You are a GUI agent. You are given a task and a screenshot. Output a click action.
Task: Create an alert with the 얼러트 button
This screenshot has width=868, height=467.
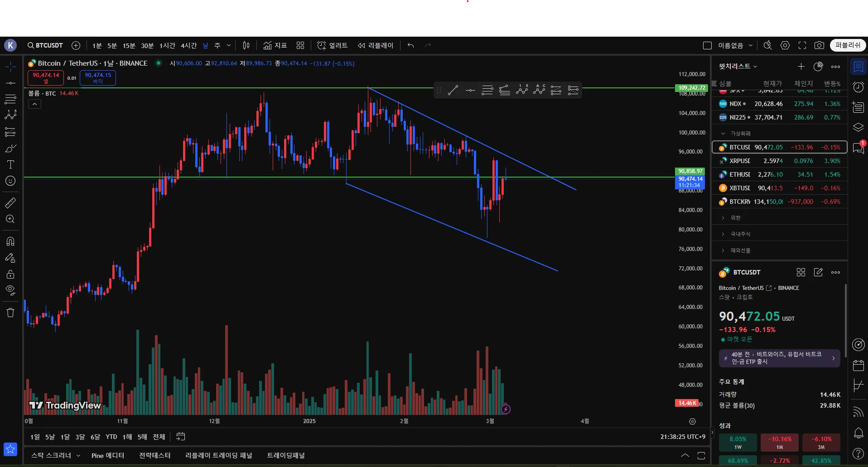(x=333, y=45)
